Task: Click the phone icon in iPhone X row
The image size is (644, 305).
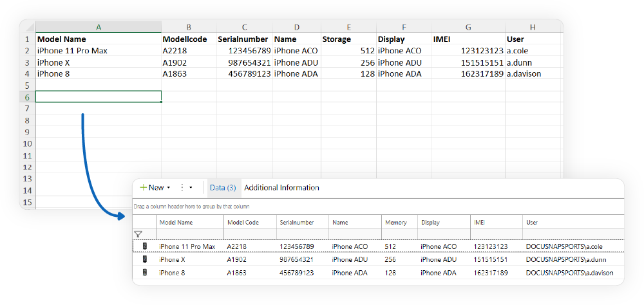Action: (144, 259)
